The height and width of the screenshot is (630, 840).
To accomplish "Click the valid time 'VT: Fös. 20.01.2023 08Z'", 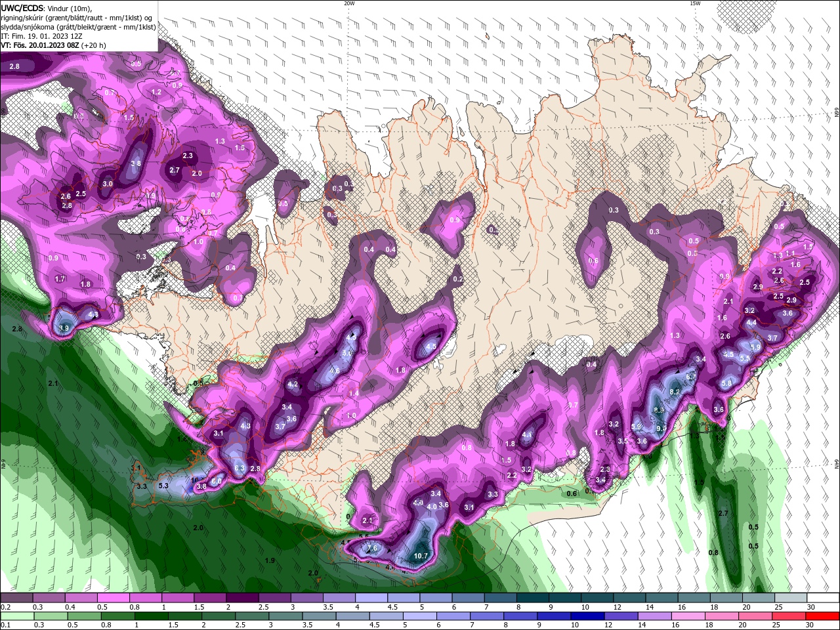I will (39, 45).
